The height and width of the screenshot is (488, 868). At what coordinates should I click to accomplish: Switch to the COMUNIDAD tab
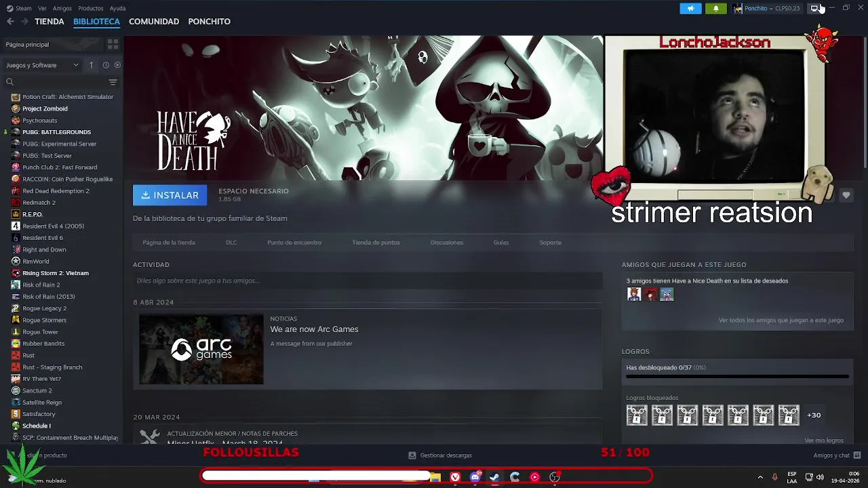154,22
